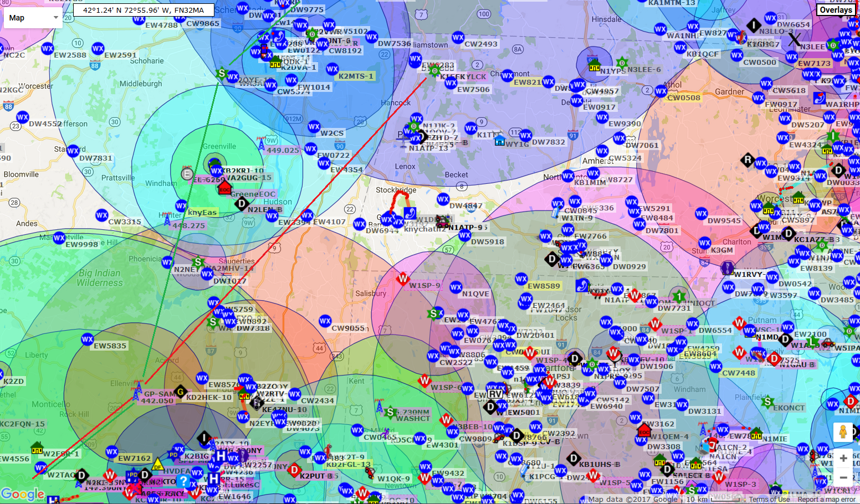Open the Terms of Use link
This screenshot has height=504, width=860.
point(769,499)
